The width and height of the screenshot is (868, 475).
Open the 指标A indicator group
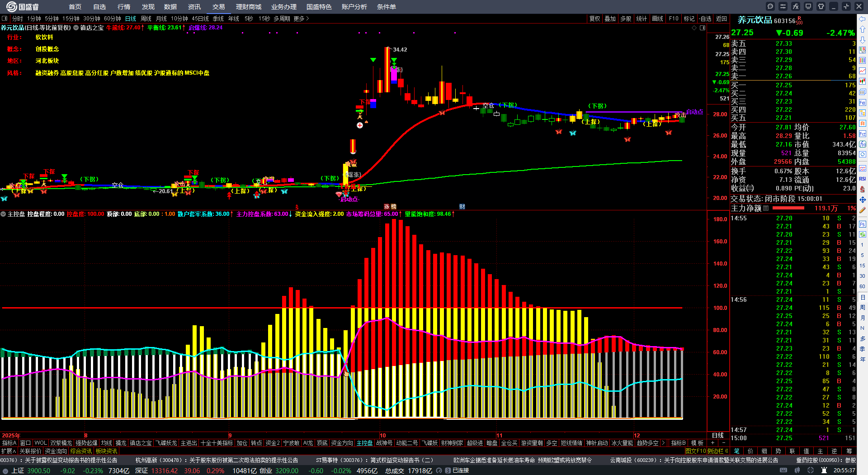point(9,443)
